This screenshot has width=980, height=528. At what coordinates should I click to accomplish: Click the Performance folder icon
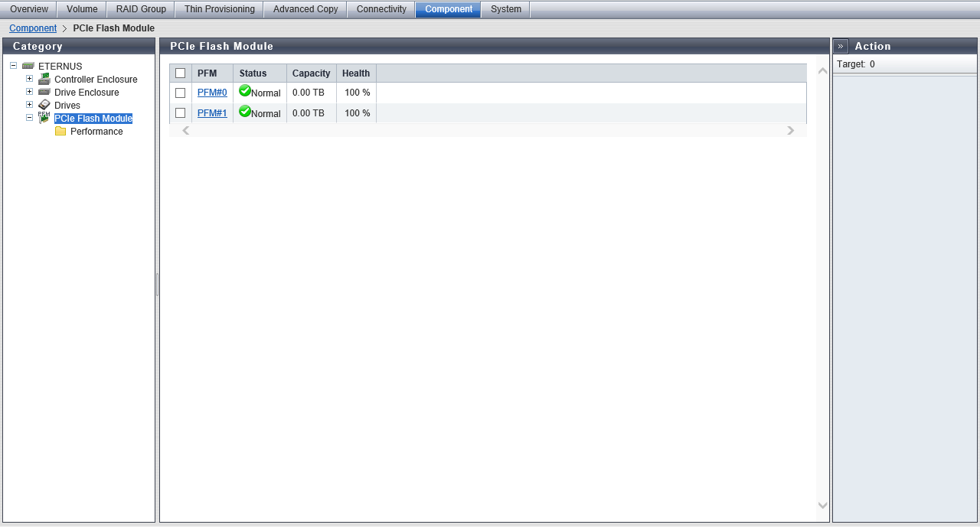click(60, 132)
